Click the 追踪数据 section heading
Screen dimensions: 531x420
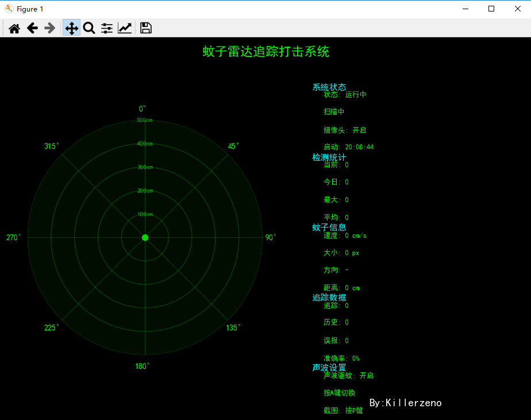coord(329,298)
